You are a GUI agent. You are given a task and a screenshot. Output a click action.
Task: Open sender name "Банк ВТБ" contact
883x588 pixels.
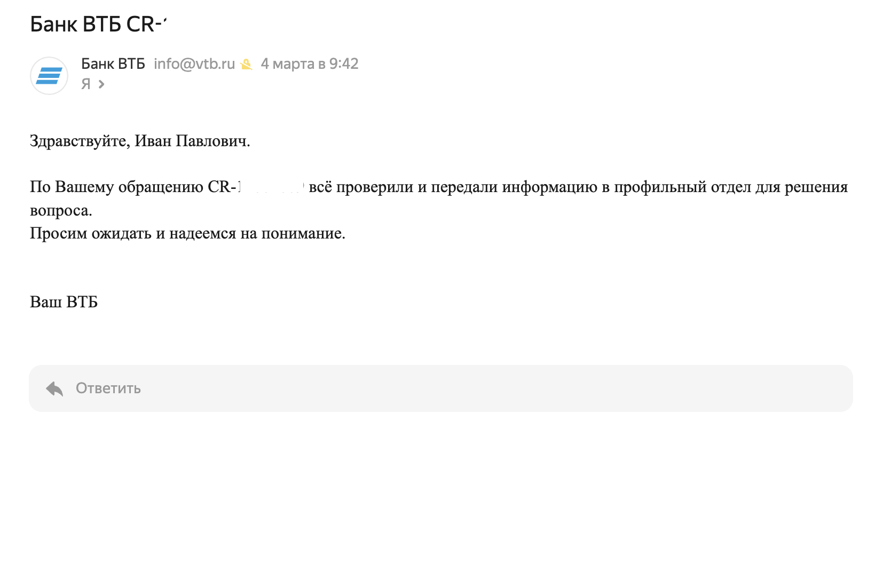point(113,64)
